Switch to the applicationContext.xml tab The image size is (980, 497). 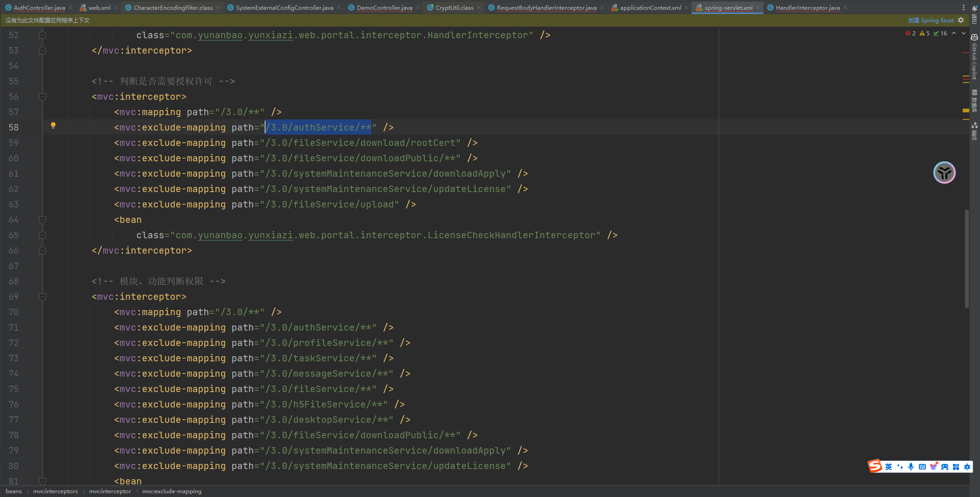[650, 7]
